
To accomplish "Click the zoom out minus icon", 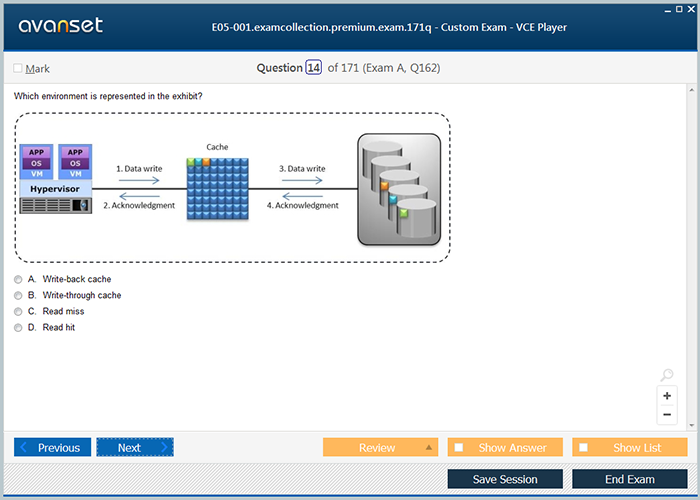I will [667, 415].
